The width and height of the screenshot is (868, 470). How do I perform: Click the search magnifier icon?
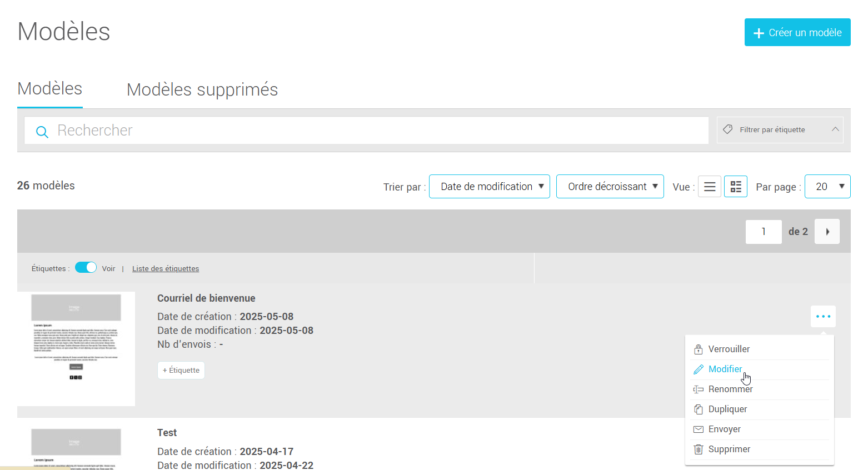[x=42, y=132]
